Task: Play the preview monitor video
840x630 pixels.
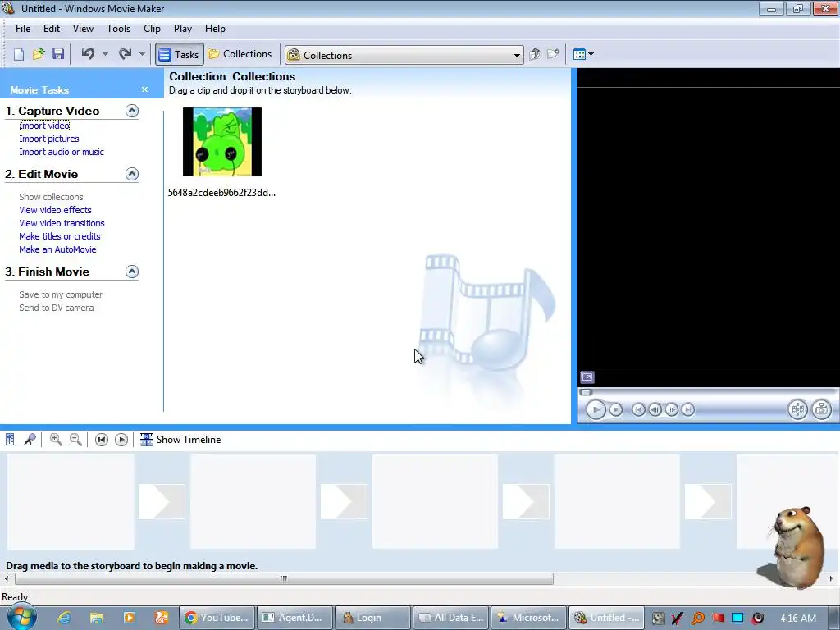Action: click(x=596, y=410)
